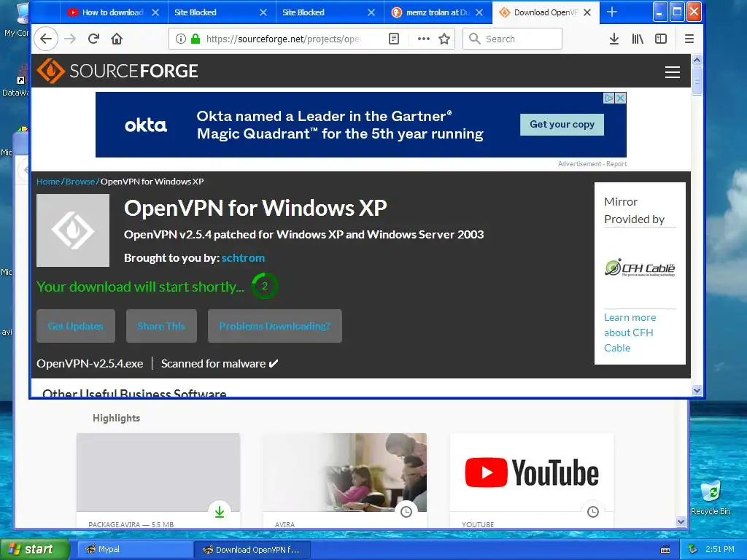The image size is (747, 560).
Task: Click the keyboard icon in the taskbar
Action: [x=665, y=550]
